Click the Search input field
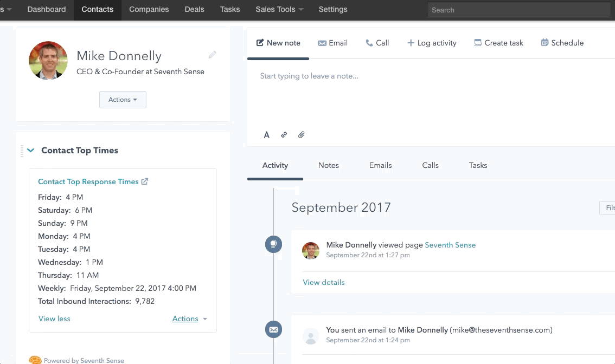This screenshot has height=364, width=615. click(x=518, y=10)
